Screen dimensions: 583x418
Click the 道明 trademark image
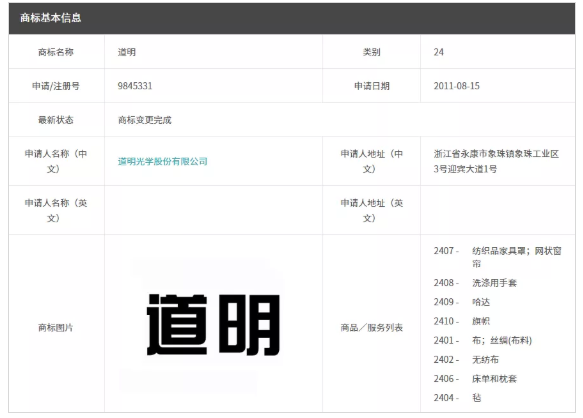(213, 325)
